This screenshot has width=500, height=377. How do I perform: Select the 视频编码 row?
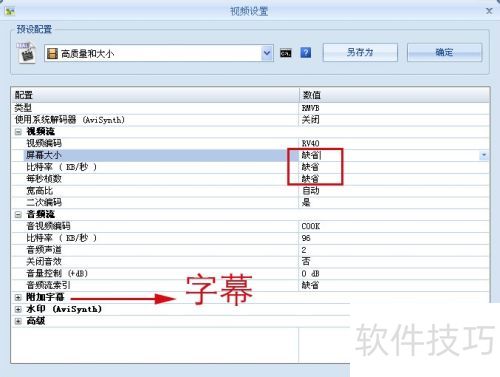pos(251,143)
